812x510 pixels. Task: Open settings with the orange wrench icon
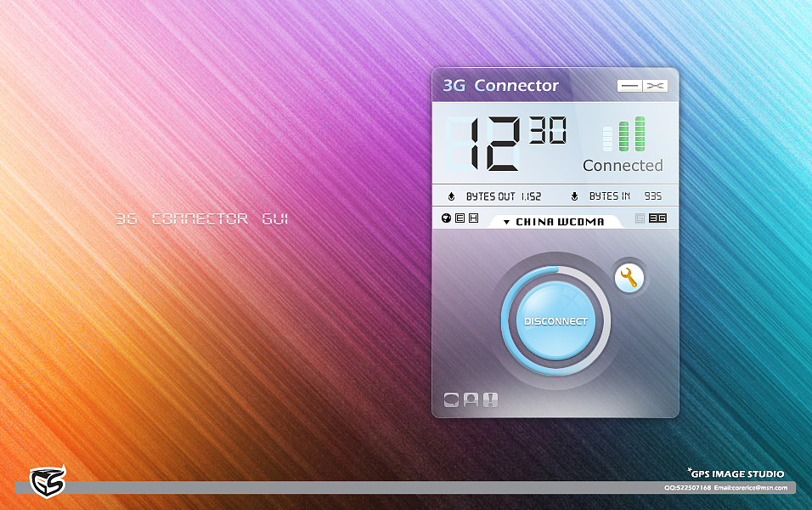[x=629, y=277]
